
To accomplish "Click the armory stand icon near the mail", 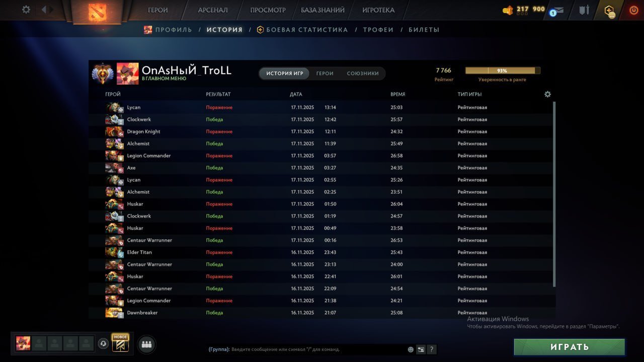I will coord(584,10).
